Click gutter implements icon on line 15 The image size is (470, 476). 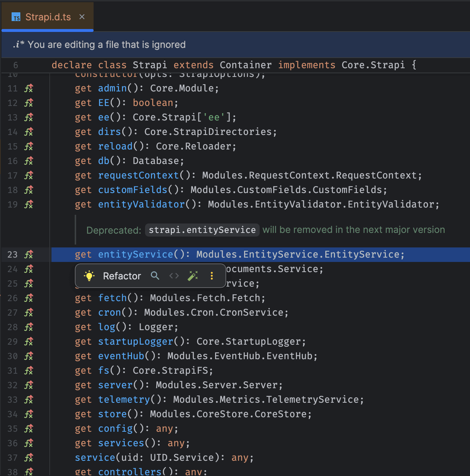click(x=29, y=146)
